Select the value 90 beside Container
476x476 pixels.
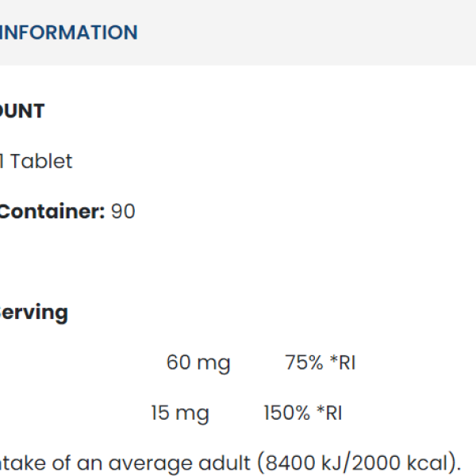point(123,212)
